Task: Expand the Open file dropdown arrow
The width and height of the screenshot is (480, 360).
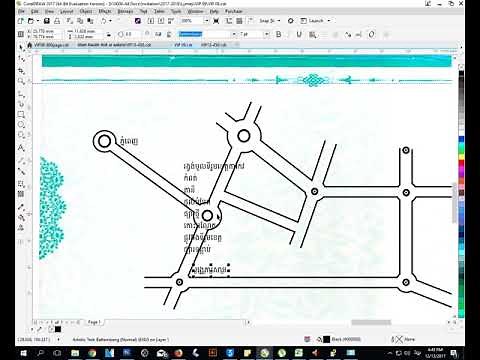Action: click(38, 21)
